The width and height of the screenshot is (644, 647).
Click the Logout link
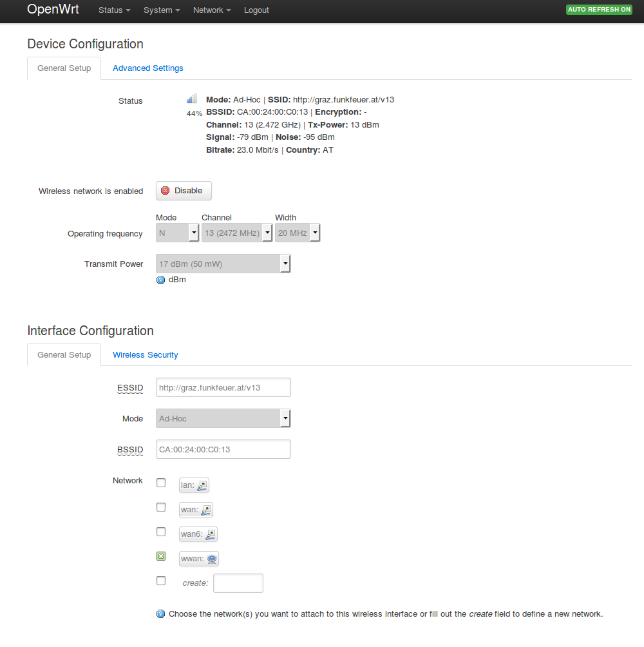click(256, 10)
